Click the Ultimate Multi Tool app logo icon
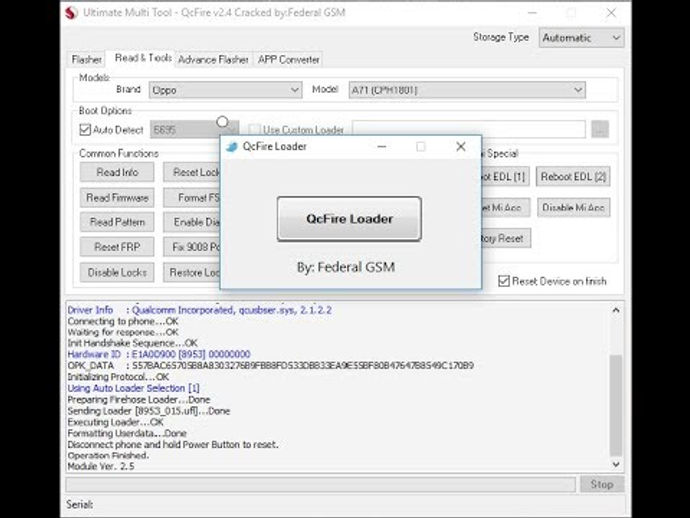 (71, 12)
